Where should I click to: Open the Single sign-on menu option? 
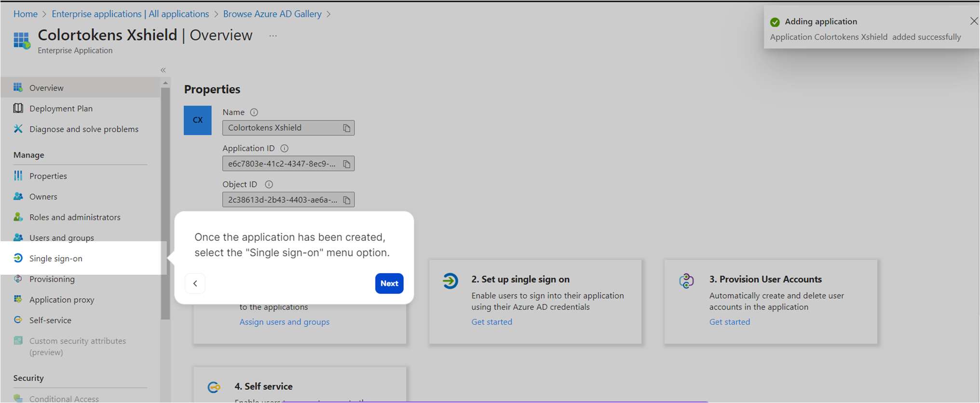tap(55, 259)
